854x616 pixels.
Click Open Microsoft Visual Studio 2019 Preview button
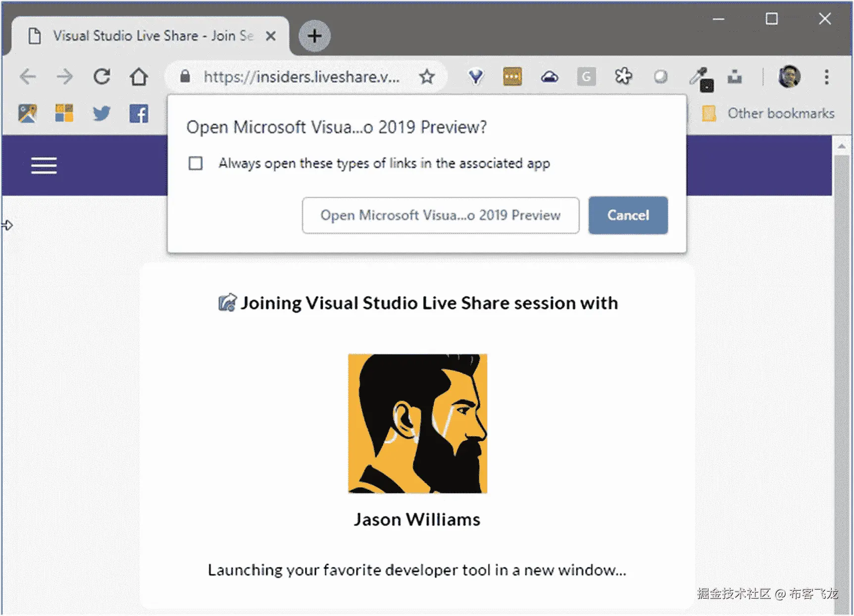tap(440, 215)
